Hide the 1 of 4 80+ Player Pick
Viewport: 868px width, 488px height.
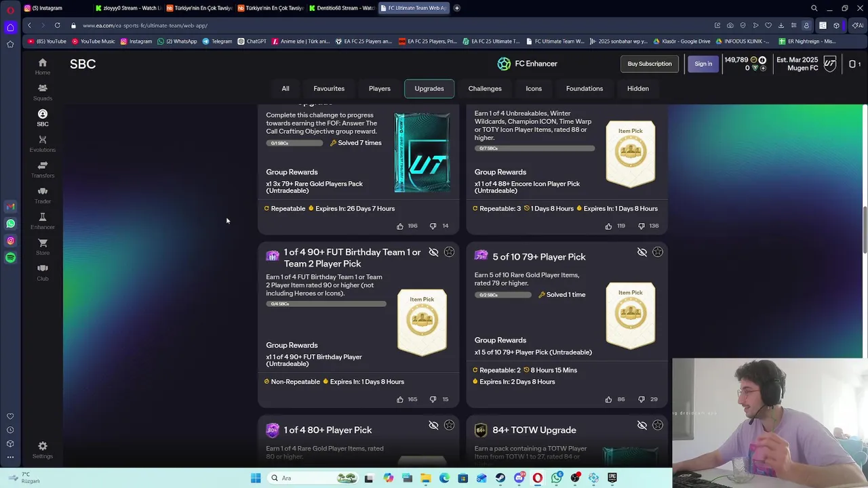pyautogui.click(x=433, y=425)
